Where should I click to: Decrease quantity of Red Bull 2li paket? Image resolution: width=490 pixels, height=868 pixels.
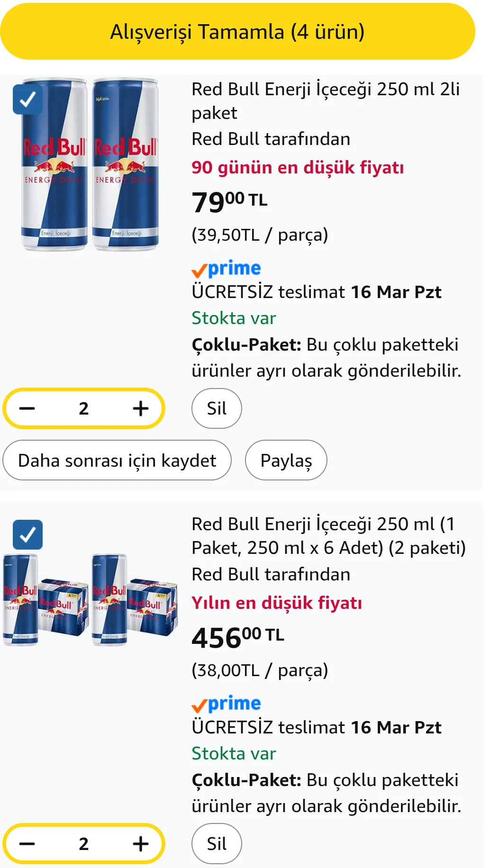(x=27, y=408)
